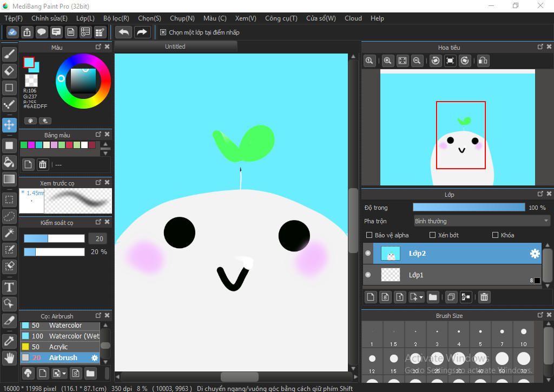Select the Acrylic brush
The image size is (554, 392).
pos(60,347)
